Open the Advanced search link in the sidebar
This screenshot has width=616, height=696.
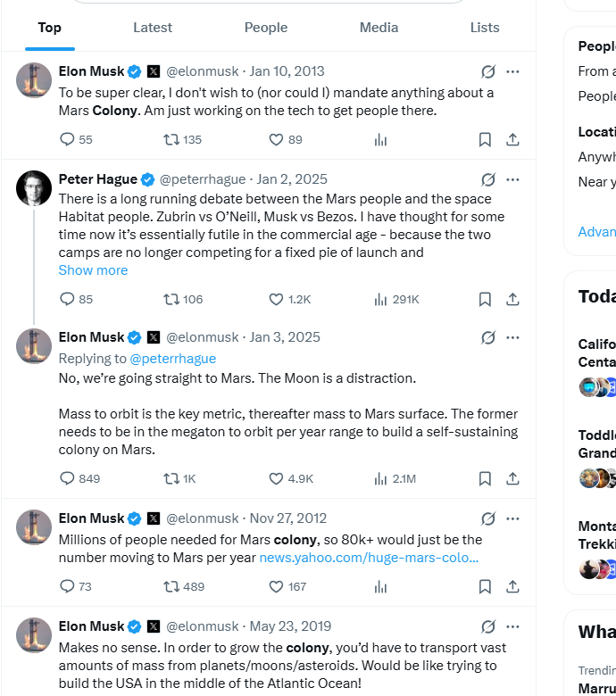coord(596,232)
